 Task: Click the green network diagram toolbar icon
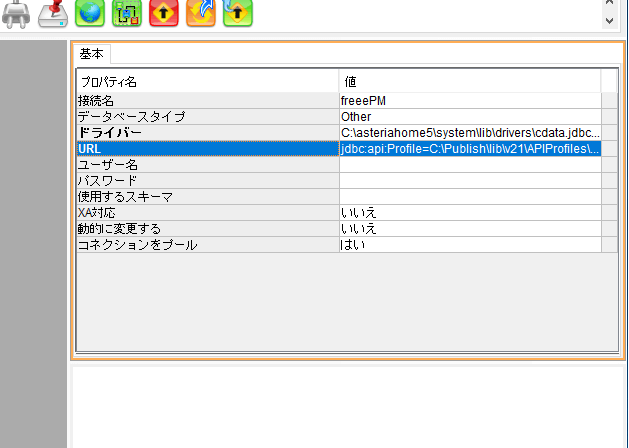pos(127,14)
